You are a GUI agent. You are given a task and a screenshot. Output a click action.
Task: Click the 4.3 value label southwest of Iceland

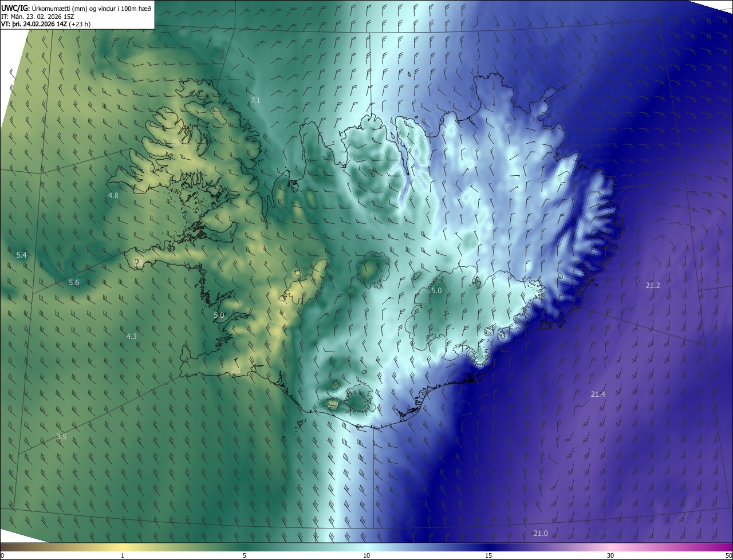tap(131, 337)
